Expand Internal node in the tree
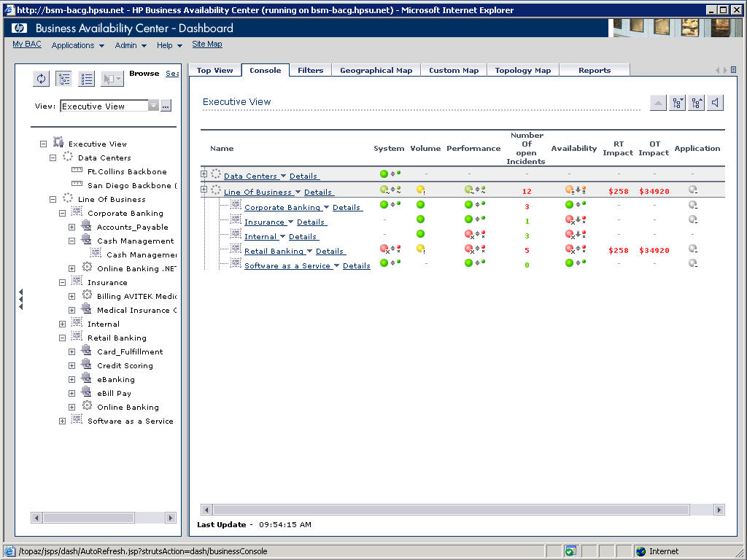The width and height of the screenshot is (747, 560). click(63, 324)
